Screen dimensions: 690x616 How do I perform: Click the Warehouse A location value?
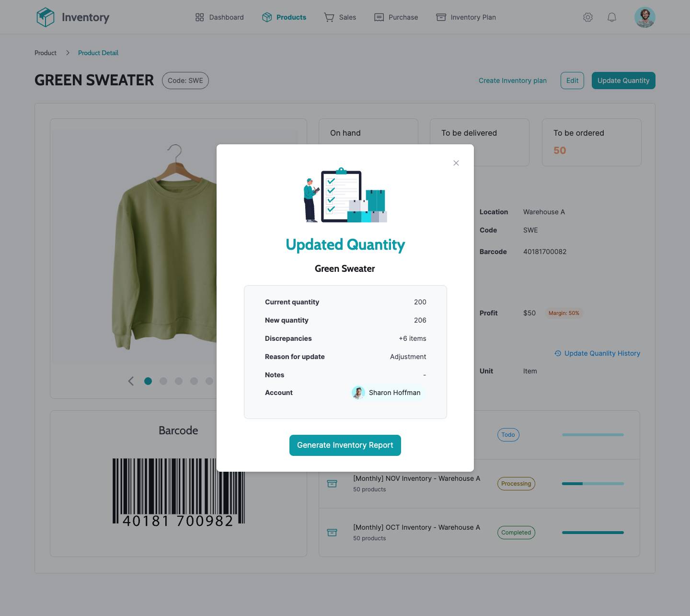(544, 212)
